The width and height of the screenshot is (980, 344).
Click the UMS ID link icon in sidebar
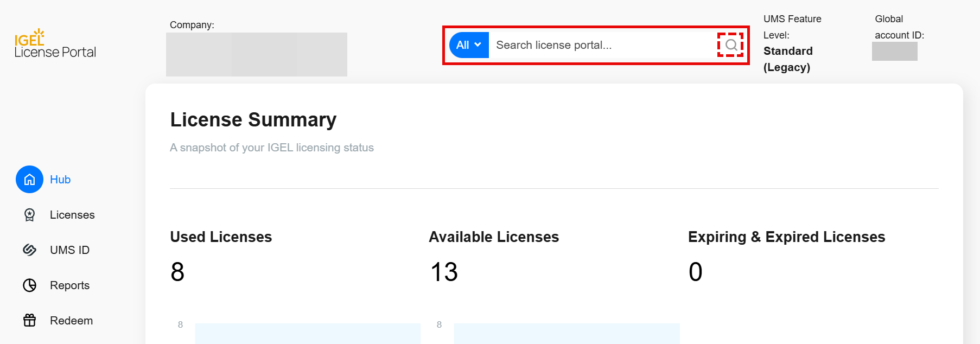point(29,250)
